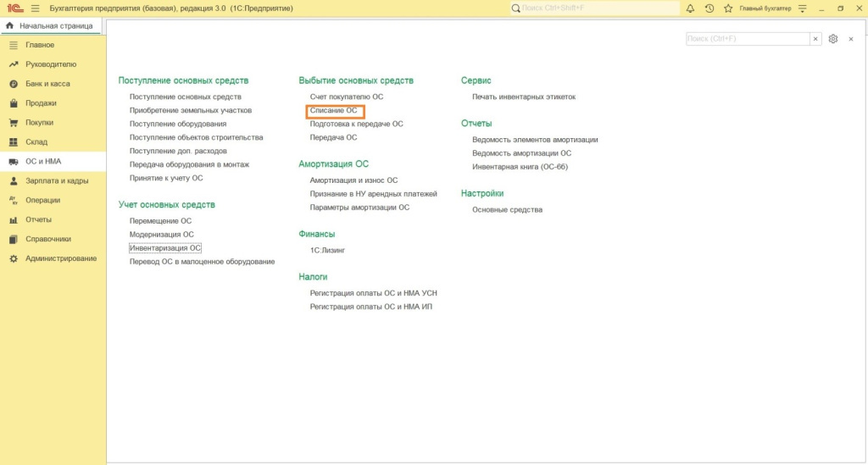Open menu settings gear icon
The width and height of the screenshot is (868, 465).
pos(833,39)
